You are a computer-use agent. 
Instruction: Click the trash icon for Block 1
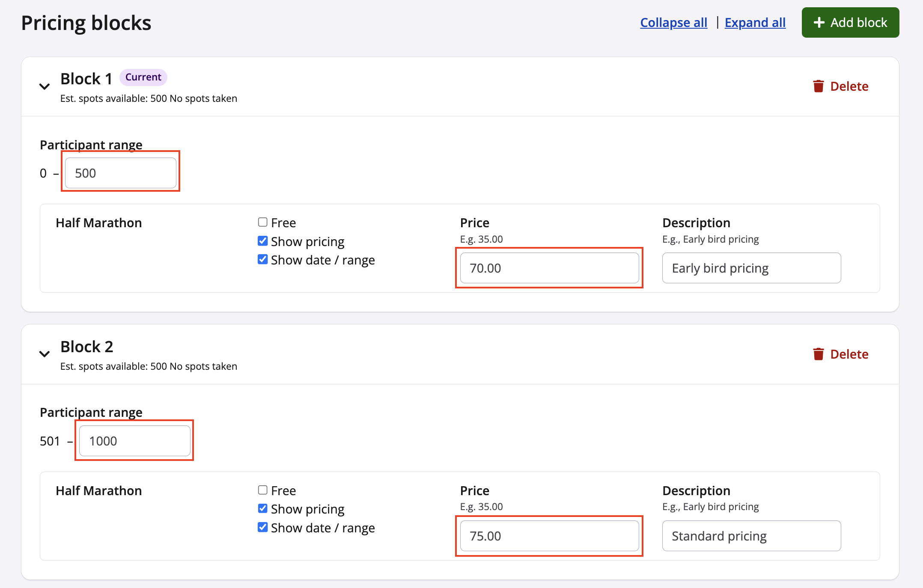[x=818, y=86]
